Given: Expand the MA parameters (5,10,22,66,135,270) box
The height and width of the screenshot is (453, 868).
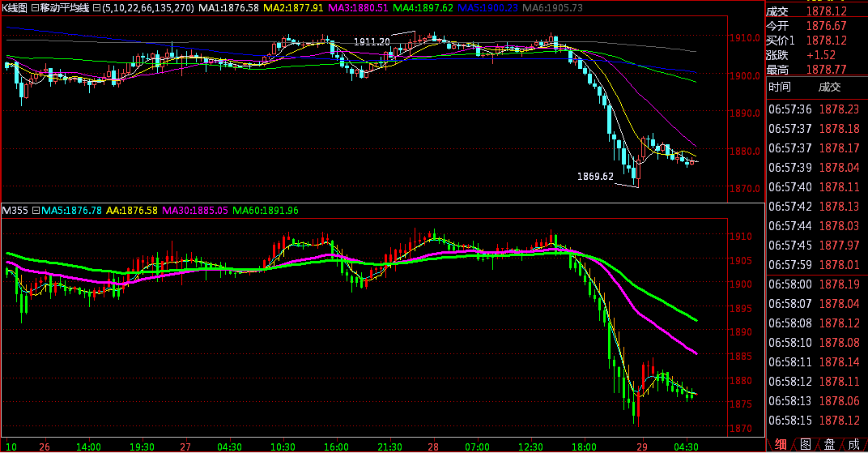Looking at the screenshot, I should pos(97,7).
